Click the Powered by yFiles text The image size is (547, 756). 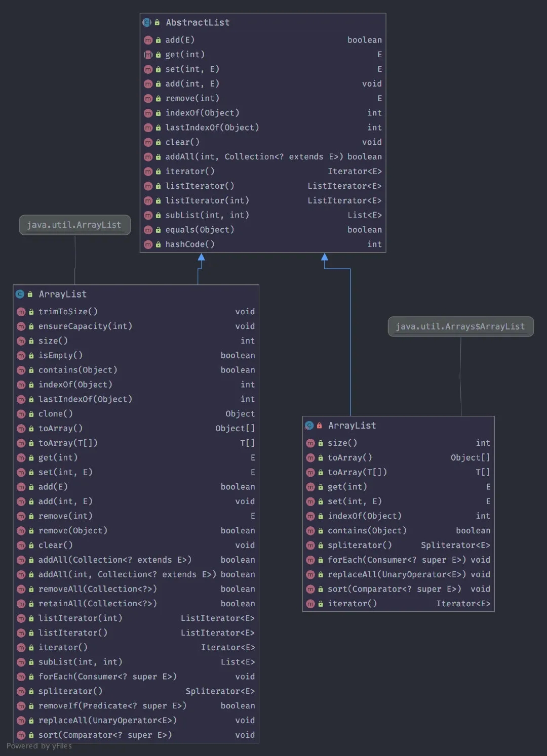(x=39, y=746)
